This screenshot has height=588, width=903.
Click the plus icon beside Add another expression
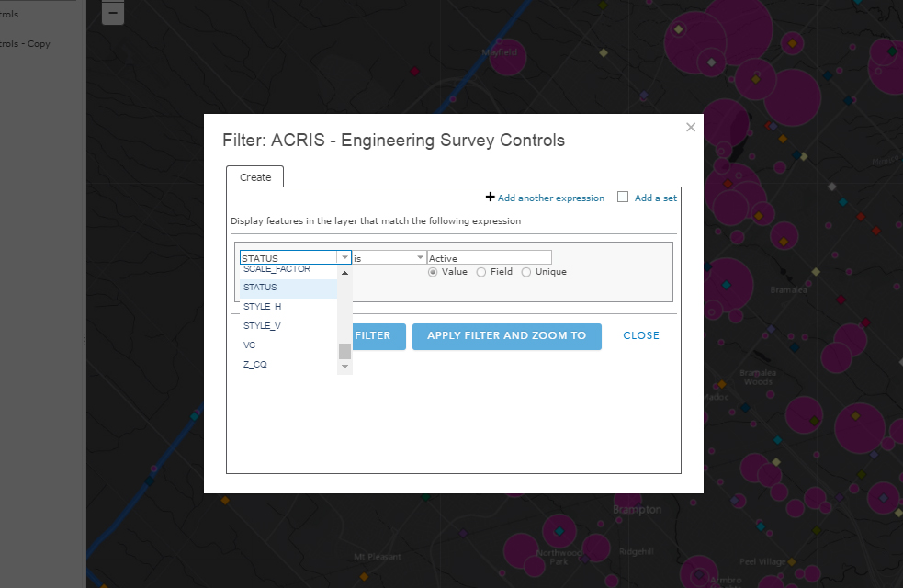(x=491, y=197)
